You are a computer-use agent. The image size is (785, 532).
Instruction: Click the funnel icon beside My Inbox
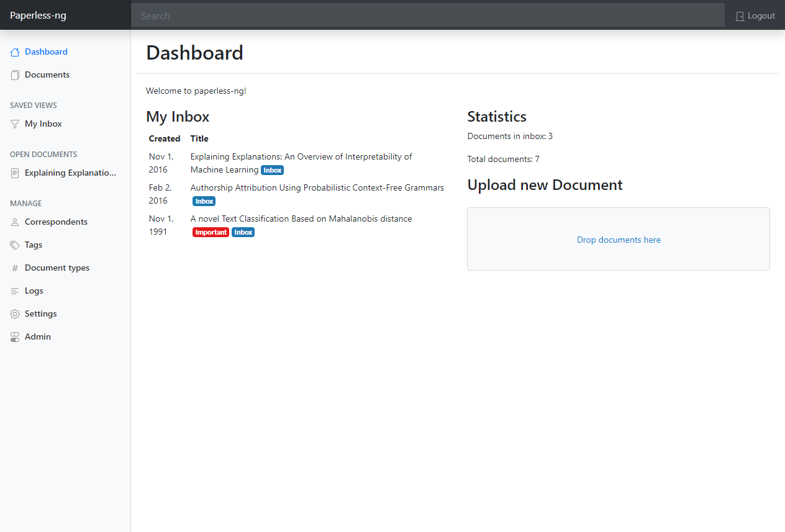point(15,124)
